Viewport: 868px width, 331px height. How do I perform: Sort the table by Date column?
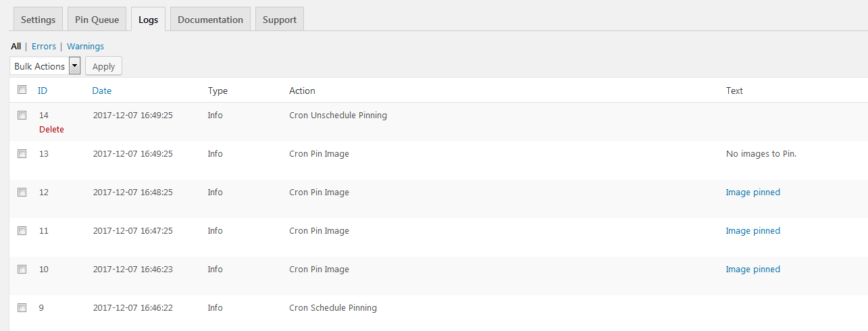click(102, 91)
